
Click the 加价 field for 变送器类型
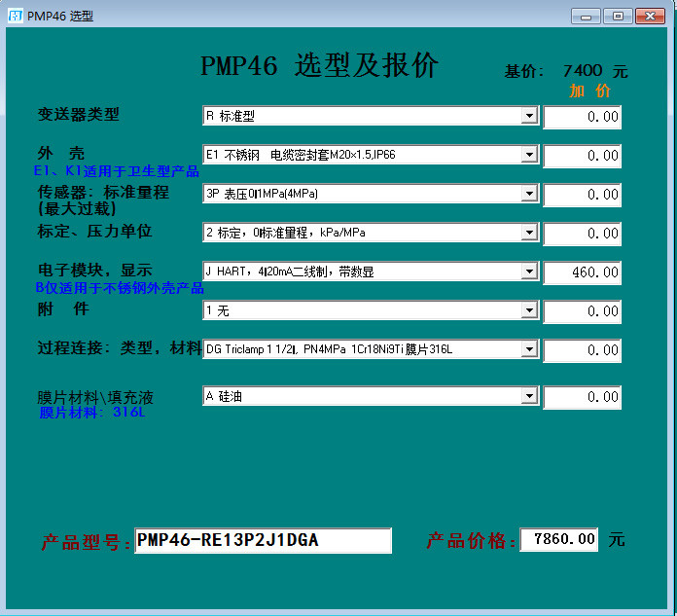pos(582,117)
